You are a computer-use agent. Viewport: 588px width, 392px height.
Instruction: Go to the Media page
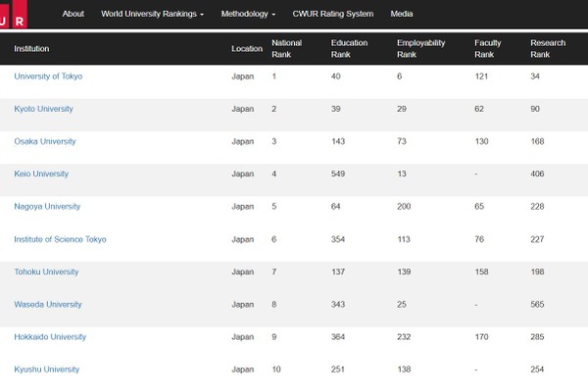pyautogui.click(x=402, y=14)
